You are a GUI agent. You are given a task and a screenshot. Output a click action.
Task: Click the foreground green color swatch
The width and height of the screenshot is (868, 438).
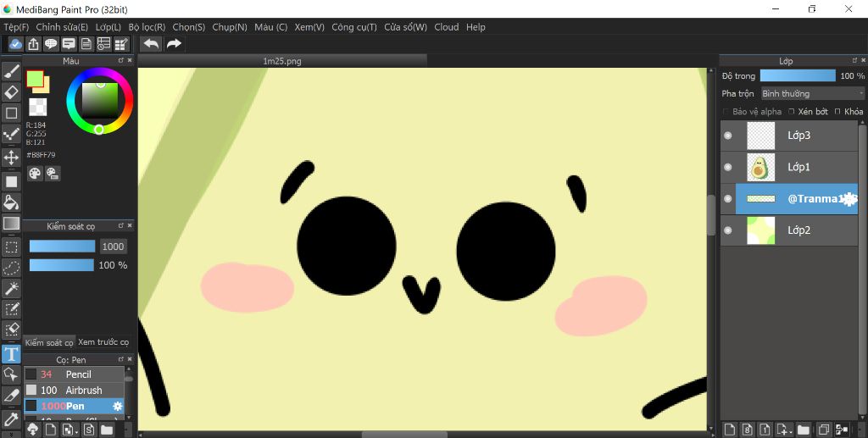pos(35,79)
